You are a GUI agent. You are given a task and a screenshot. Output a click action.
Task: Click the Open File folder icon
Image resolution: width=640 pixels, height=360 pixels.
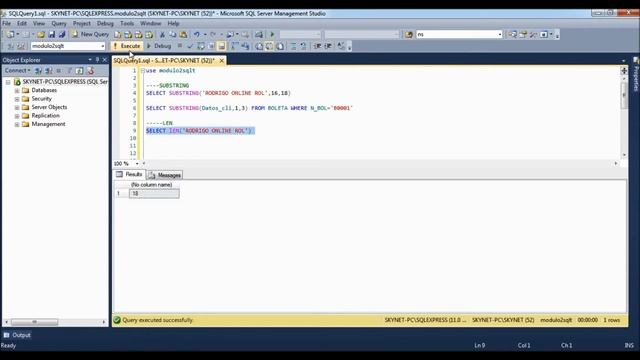pos(41,34)
